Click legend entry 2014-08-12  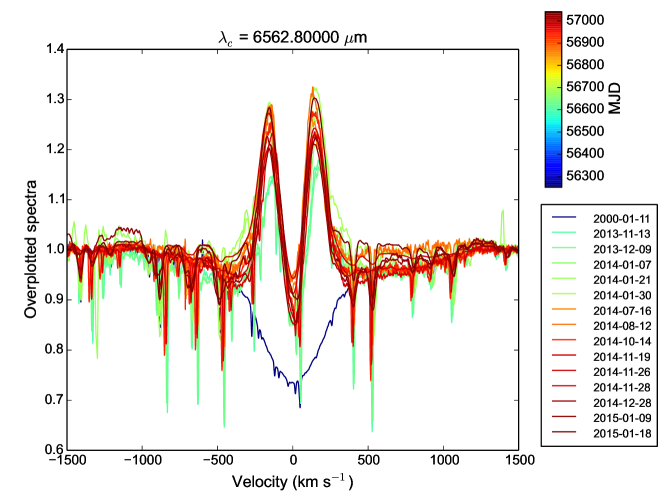click(x=622, y=326)
